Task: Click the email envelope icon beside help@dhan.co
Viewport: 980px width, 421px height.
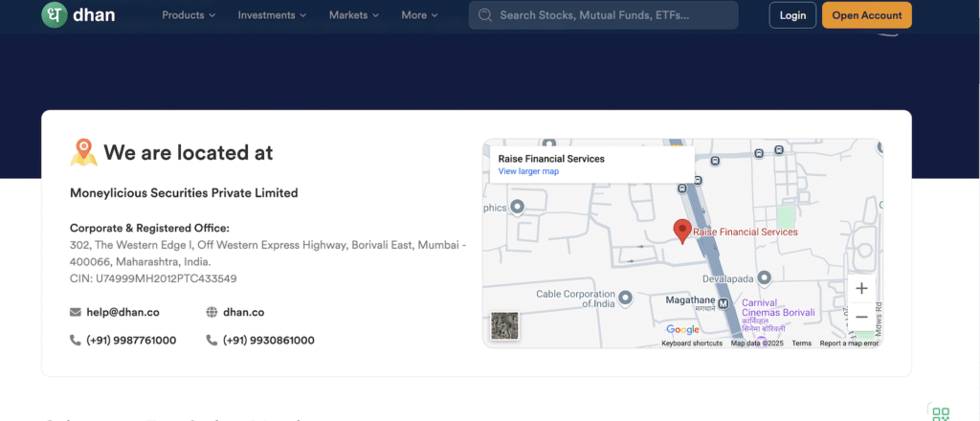Action: tap(76, 312)
